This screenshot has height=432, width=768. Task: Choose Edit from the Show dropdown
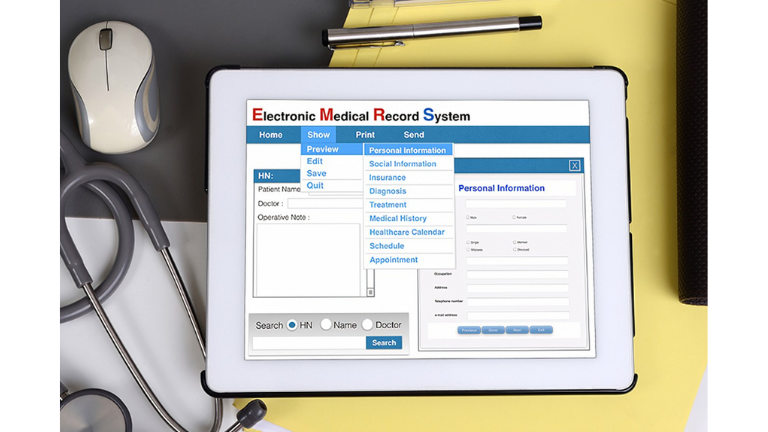(x=315, y=161)
